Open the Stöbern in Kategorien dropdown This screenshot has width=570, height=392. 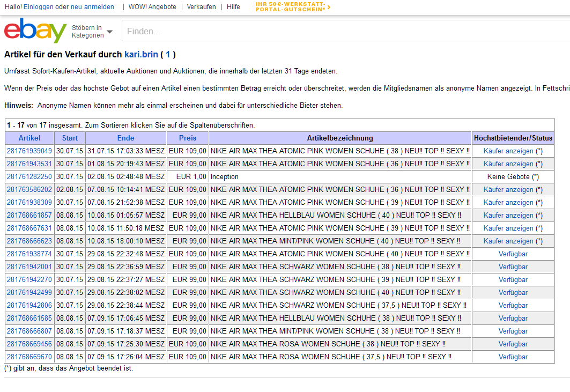click(92, 32)
